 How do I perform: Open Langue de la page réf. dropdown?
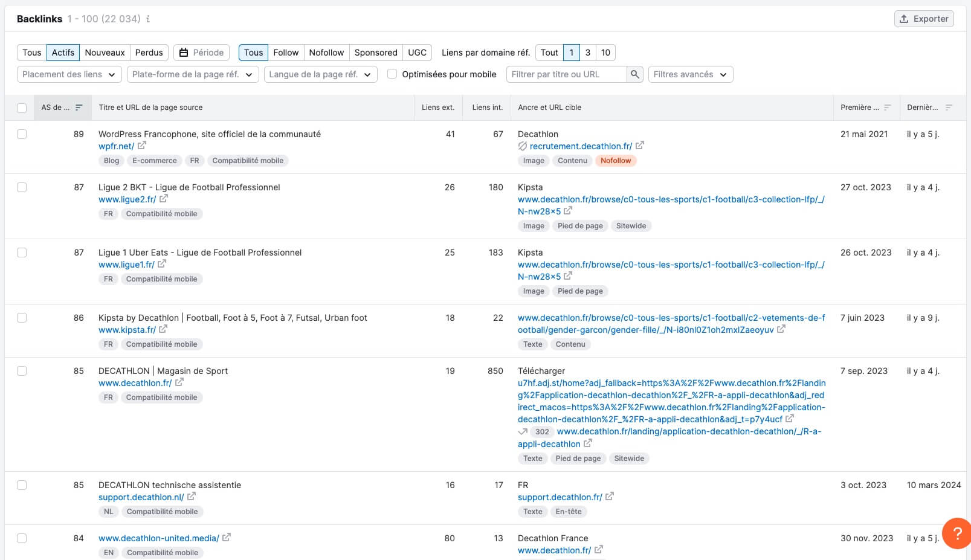point(321,74)
